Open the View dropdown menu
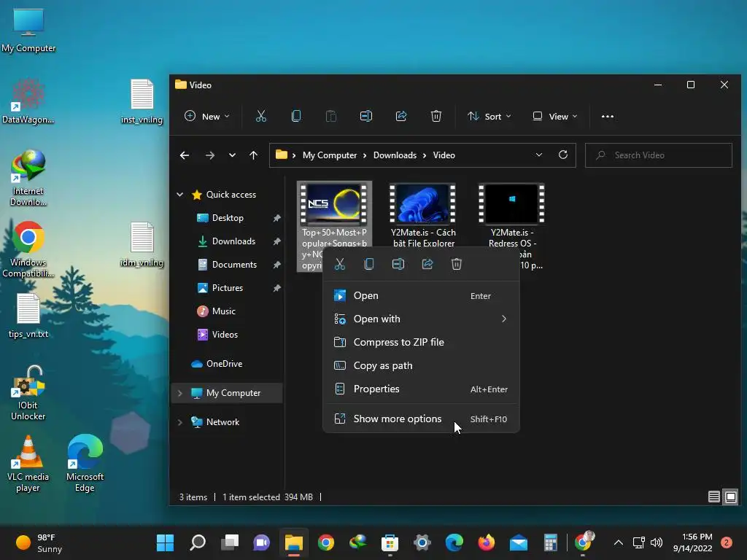747x560 pixels. 555,116
